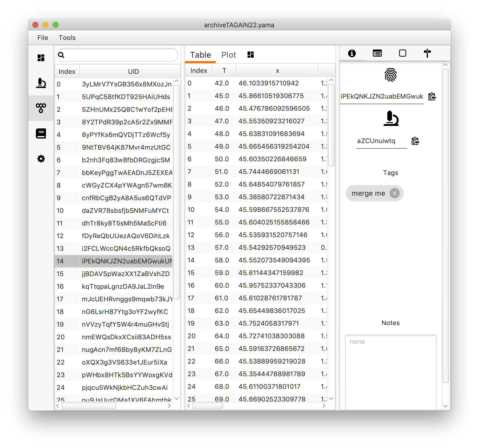
Task: Select row kqTtqpaLgnzDA9JaL2in9e
Action: 114,286
